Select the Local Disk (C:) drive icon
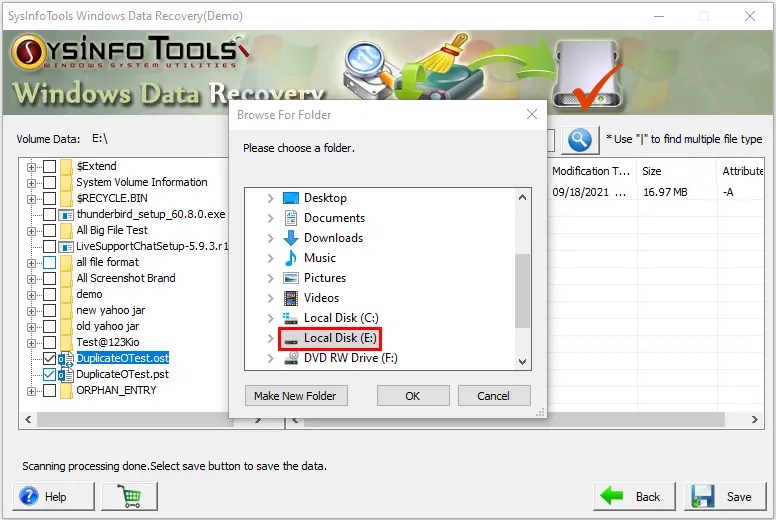Image resolution: width=776 pixels, height=520 pixels. click(x=291, y=318)
